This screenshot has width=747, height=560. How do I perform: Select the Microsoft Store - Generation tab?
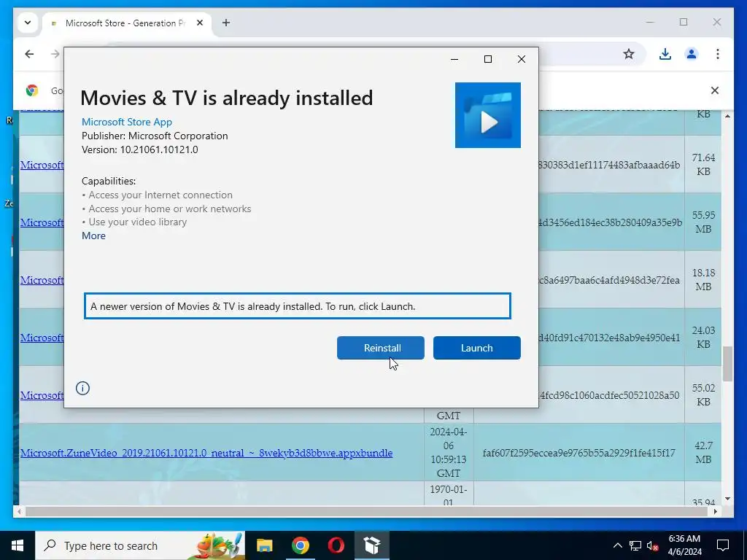click(125, 23)
